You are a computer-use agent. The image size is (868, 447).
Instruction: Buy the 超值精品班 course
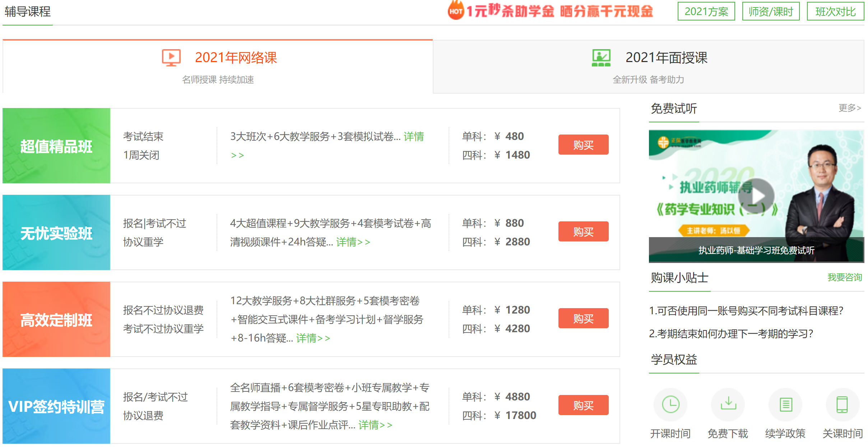pos(583,145)
